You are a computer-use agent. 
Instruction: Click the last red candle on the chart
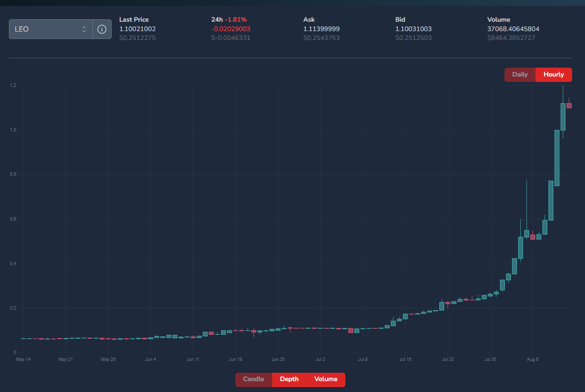pos(569,106)
